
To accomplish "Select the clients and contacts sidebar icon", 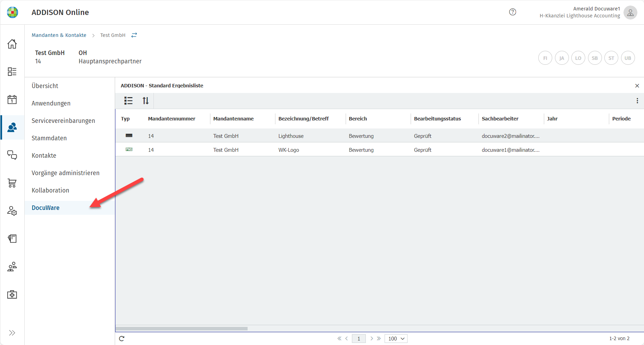I will coord(12,127).
